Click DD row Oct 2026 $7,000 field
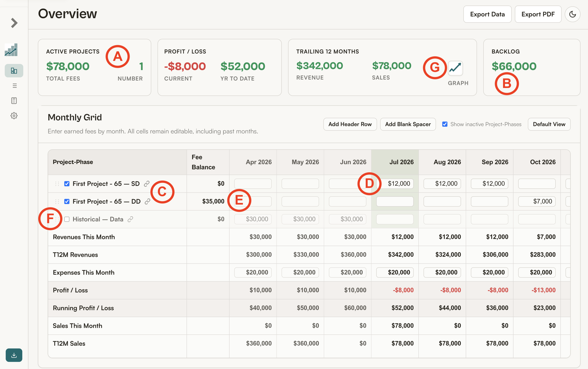 click(x=536, y=201)
